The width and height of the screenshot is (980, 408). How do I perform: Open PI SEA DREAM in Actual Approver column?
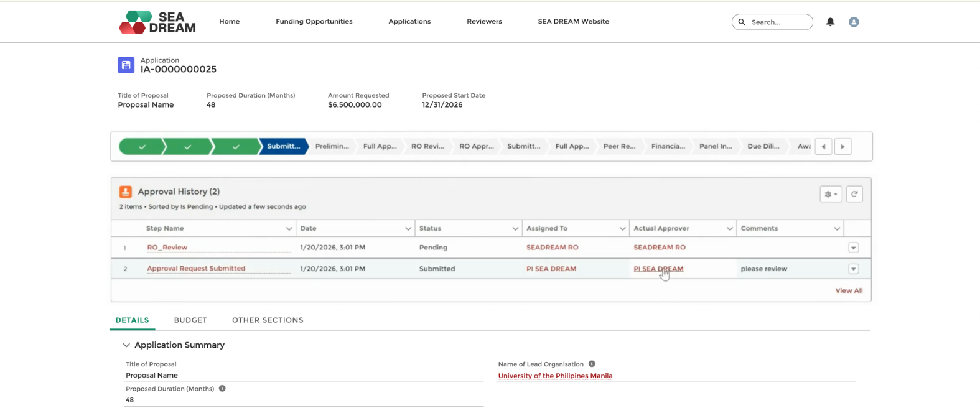point(658,269)
